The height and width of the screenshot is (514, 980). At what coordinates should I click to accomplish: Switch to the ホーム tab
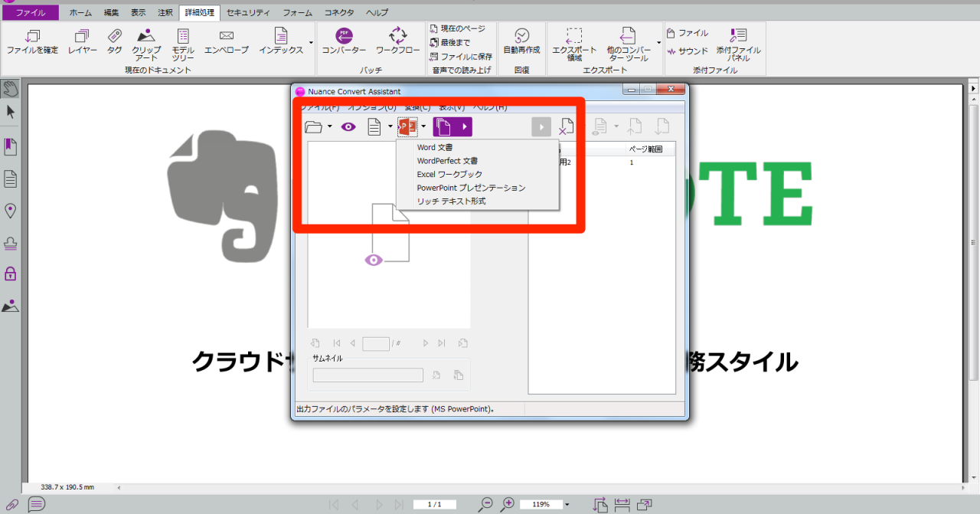click(80, 12)
